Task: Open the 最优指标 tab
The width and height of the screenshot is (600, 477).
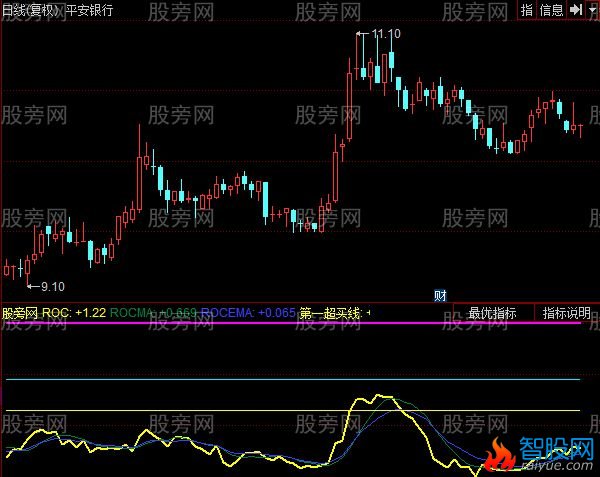Action: 493,313
